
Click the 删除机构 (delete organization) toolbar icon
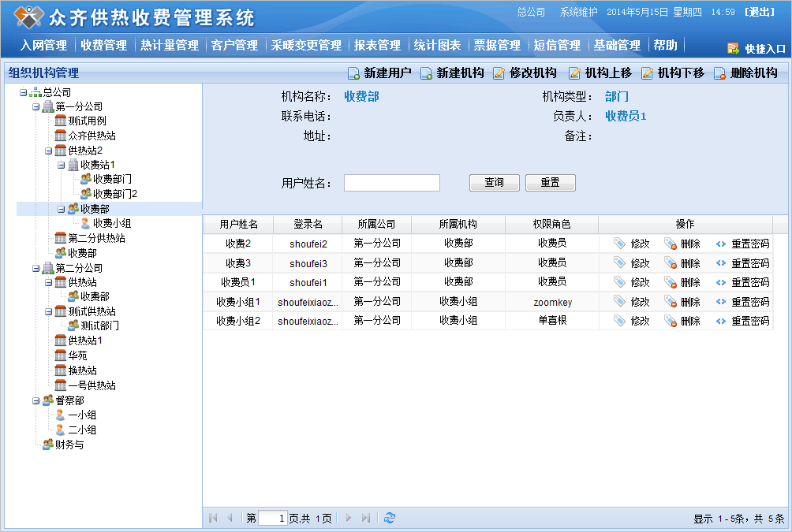coord(719,73)
